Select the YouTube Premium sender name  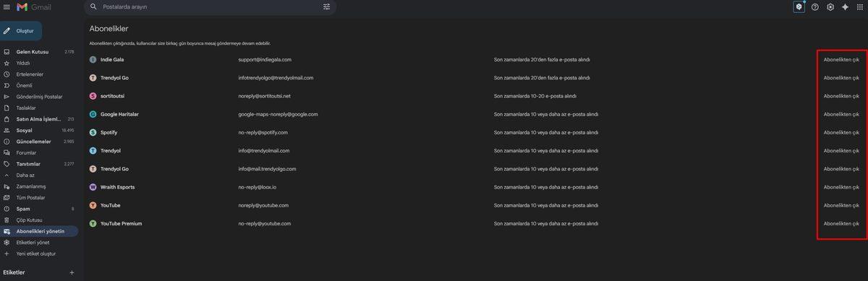[x=121, y=223]
